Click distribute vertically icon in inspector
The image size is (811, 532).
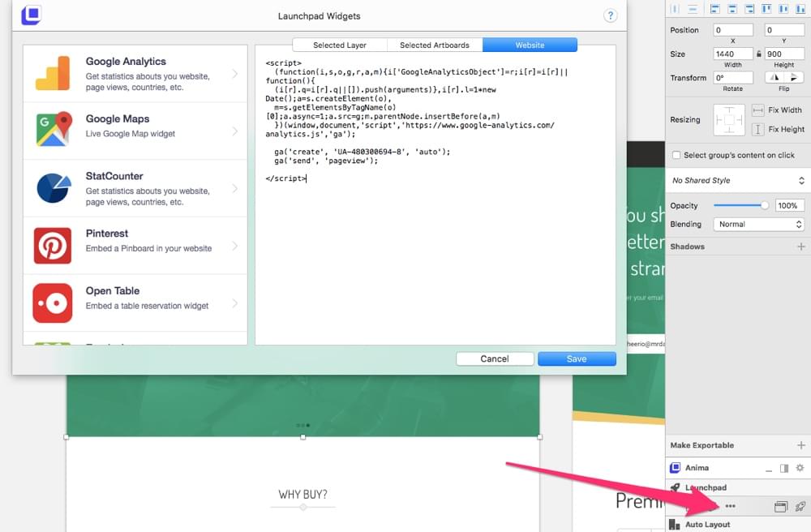coord(693,9)
